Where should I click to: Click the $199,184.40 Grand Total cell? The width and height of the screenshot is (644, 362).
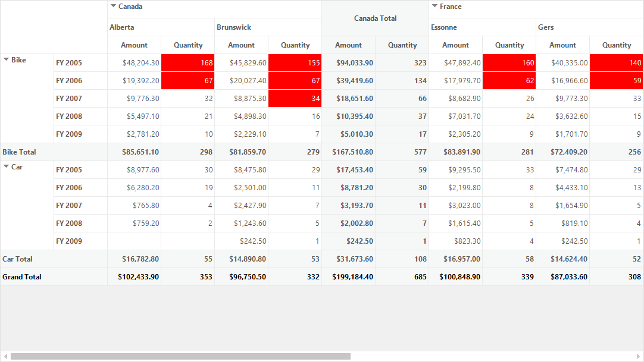(x=348, y=277)
